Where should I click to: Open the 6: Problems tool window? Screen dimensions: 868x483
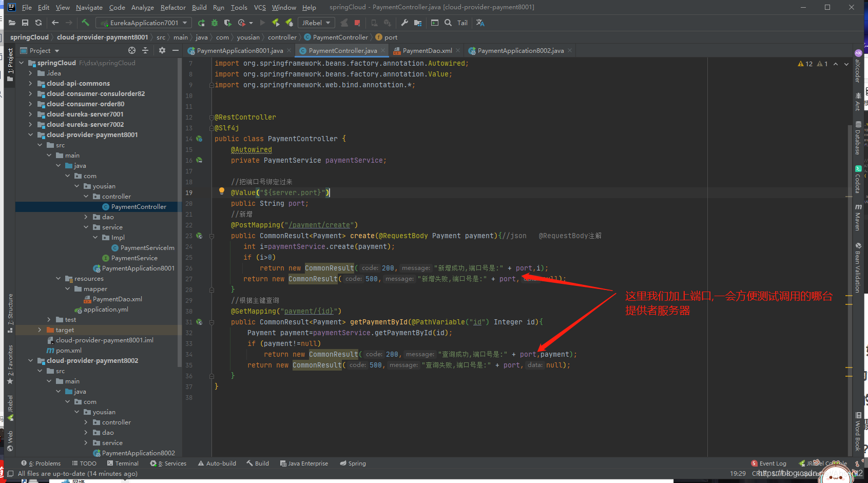[x=41, y=463]
